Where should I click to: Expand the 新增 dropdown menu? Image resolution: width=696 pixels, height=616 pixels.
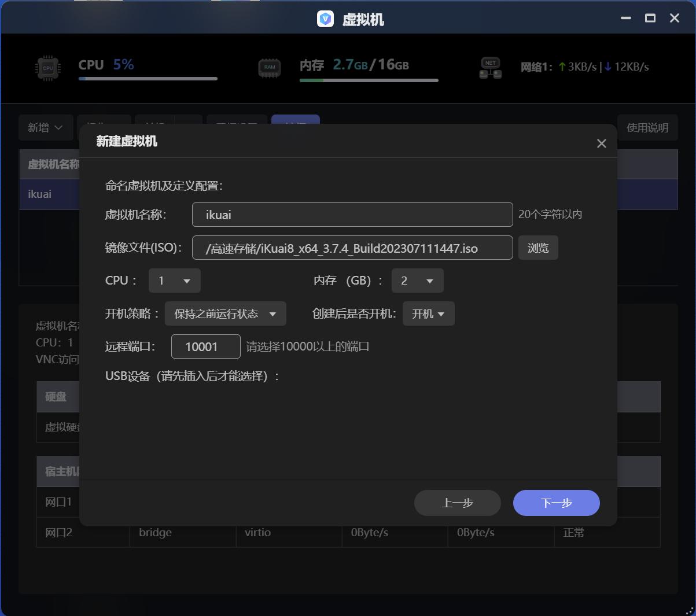46,127
